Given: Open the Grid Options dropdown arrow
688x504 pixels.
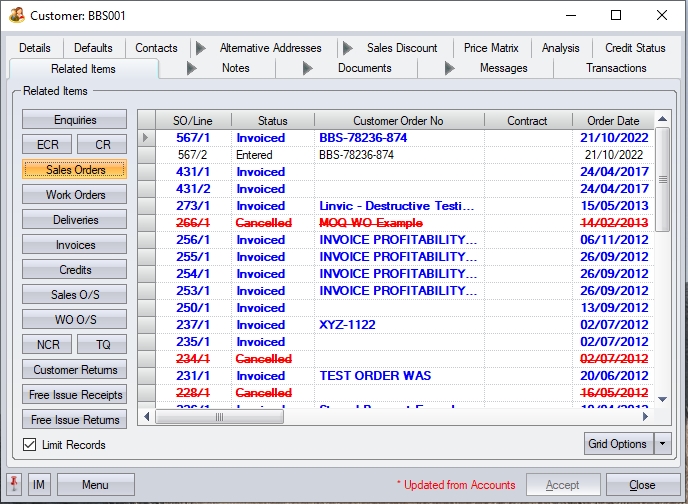Looking at the screenshot, I should coord(661,444).
